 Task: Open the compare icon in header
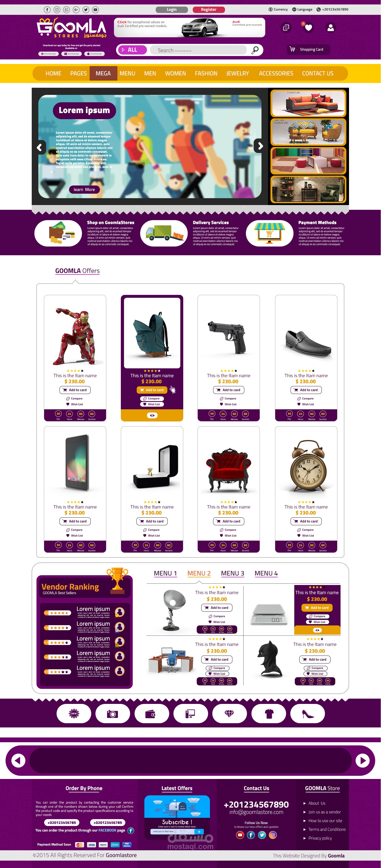pos(286,28)
